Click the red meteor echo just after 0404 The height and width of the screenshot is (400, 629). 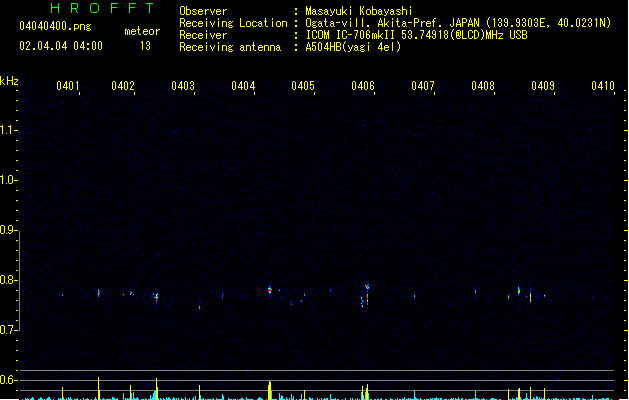270,290
